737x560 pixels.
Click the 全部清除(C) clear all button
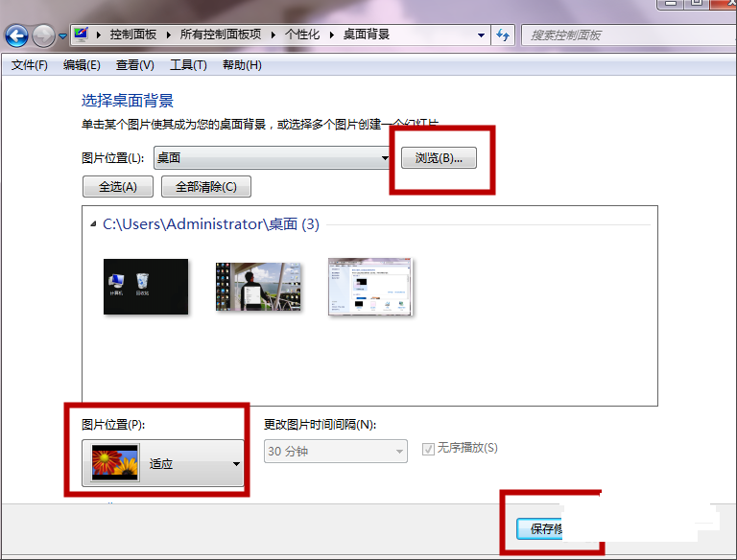205,186
